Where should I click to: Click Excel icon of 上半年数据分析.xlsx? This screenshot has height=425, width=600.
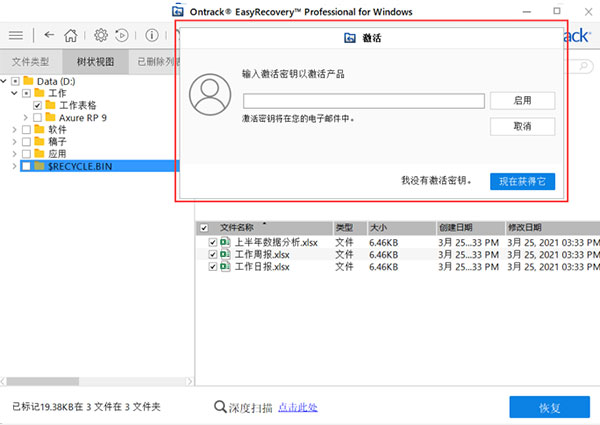225,242
